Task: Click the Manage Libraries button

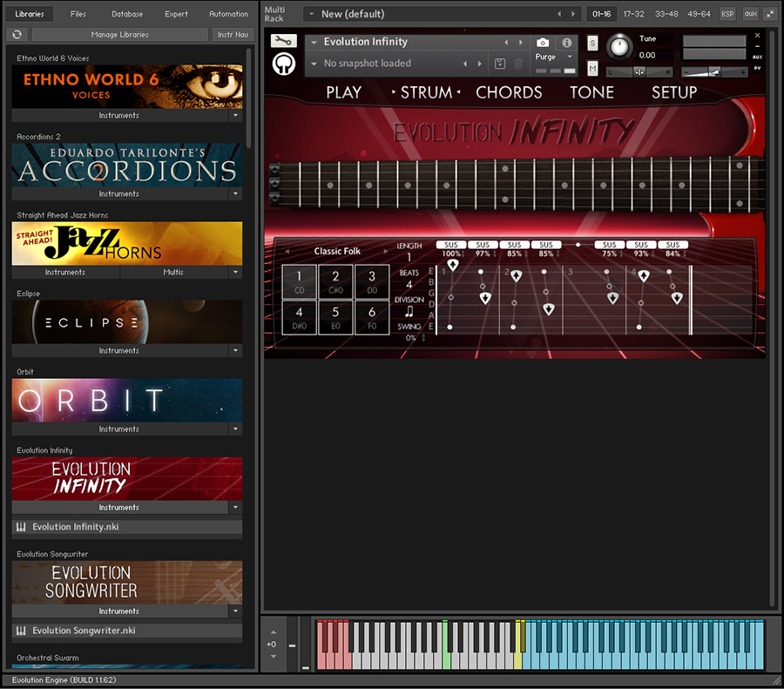Action: point(120,35)
